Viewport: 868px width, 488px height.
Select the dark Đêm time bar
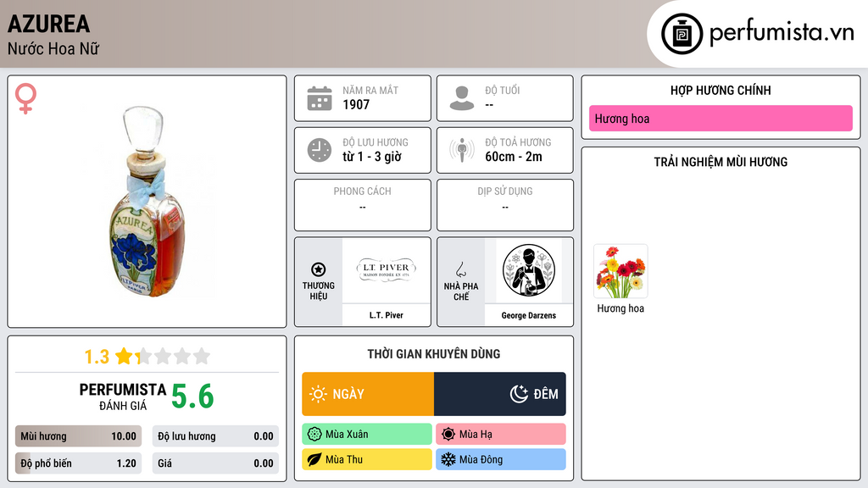500,394
